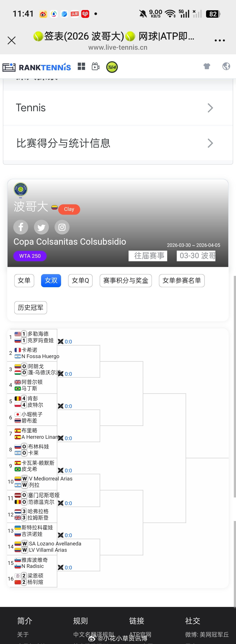Open the ATP官网 link
Screen dimensions: 236x644
click(x=141, y=634)
